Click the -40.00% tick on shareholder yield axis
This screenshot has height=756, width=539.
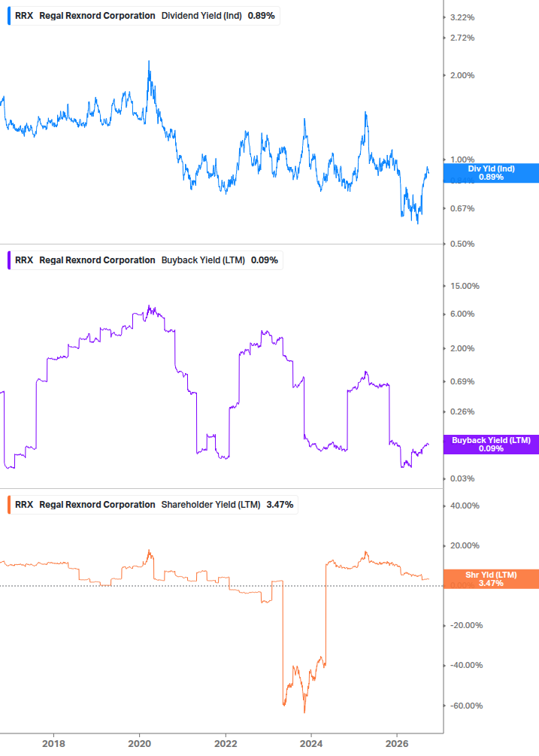[466, 666]
